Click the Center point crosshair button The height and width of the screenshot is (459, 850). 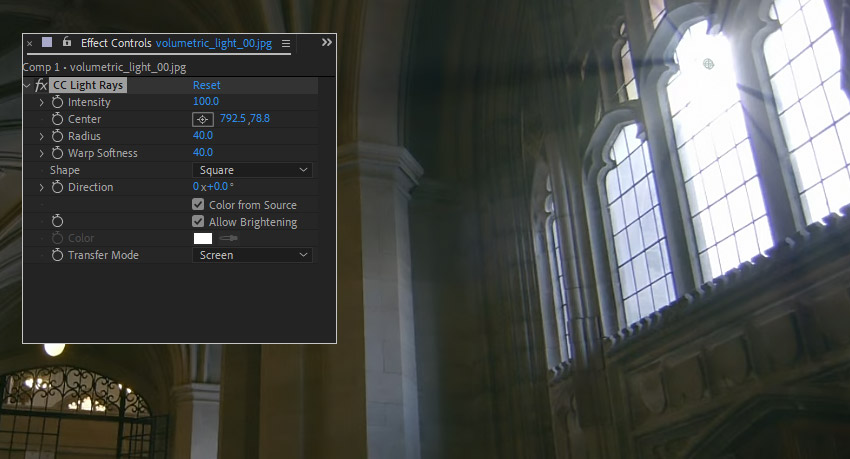coord(203,119)
